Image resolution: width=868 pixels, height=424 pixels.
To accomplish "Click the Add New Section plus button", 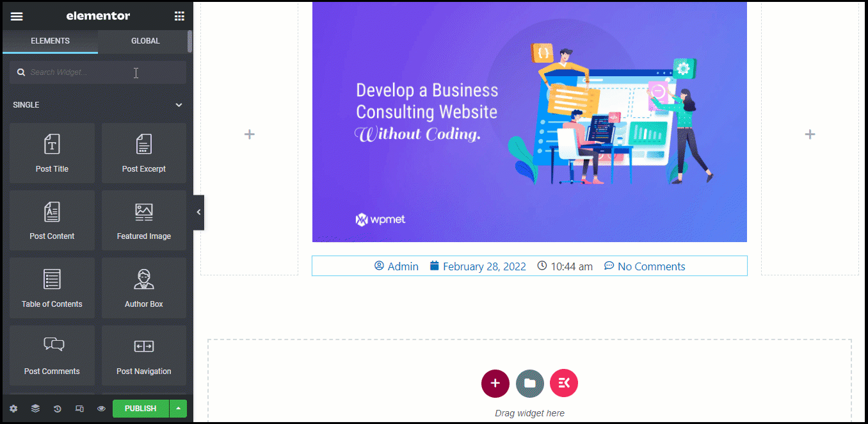I will point(495,384).
